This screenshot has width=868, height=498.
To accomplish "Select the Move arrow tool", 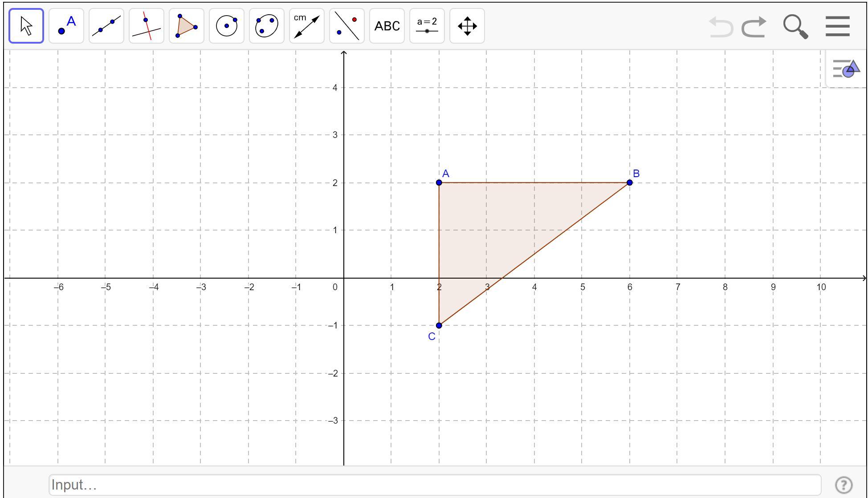I will tap(26, 26).
